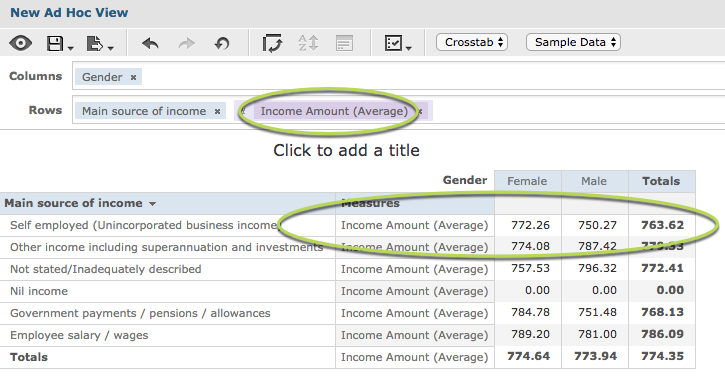The image size is (725, 382).
Task: Click the value 781.00
Action: coord(597,334)
